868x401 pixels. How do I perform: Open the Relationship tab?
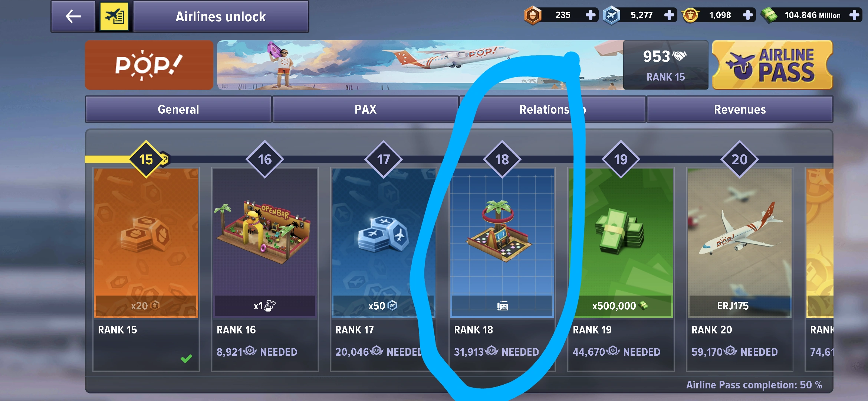click(553, 109)
